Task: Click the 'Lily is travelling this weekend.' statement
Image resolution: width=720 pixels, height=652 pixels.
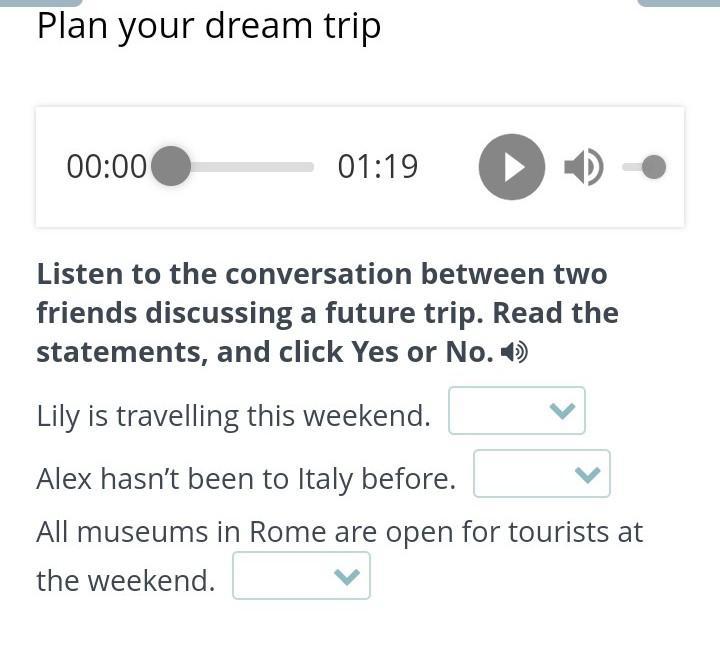Action: (234, 416)
